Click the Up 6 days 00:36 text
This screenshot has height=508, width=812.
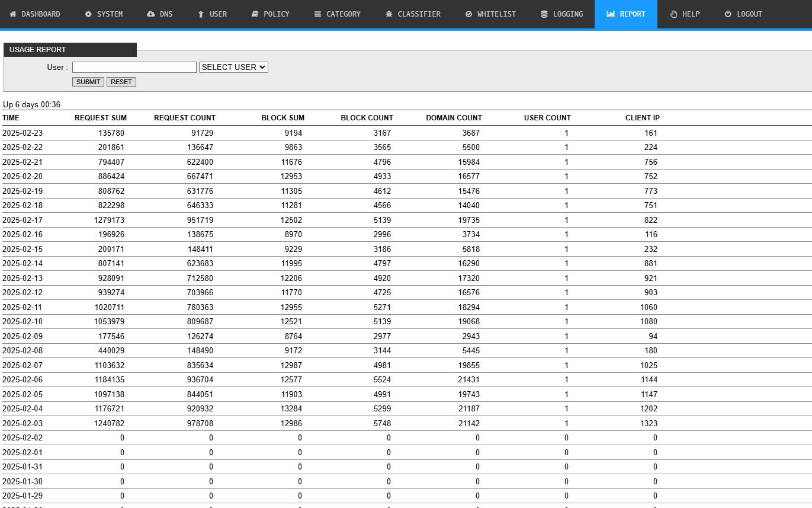pyautogui.click(x=32, y=105)
